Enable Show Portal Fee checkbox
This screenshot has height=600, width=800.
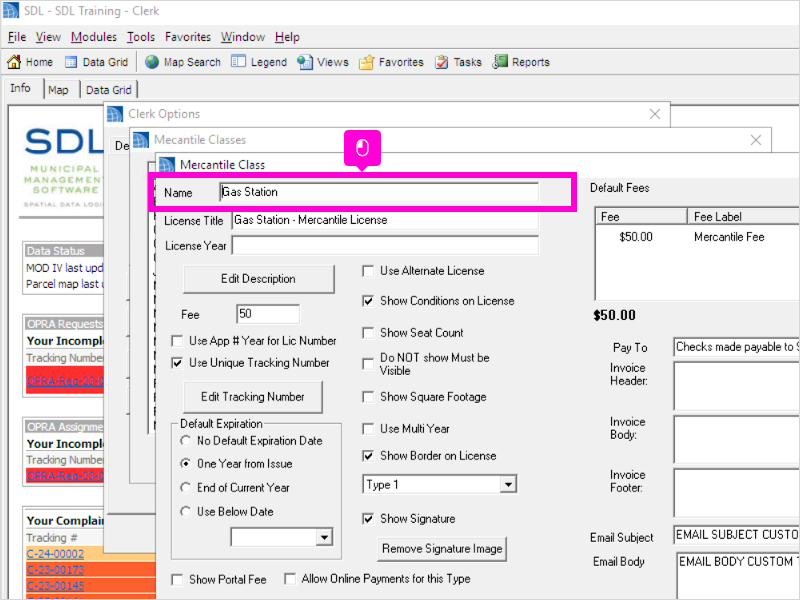point(177,580)
